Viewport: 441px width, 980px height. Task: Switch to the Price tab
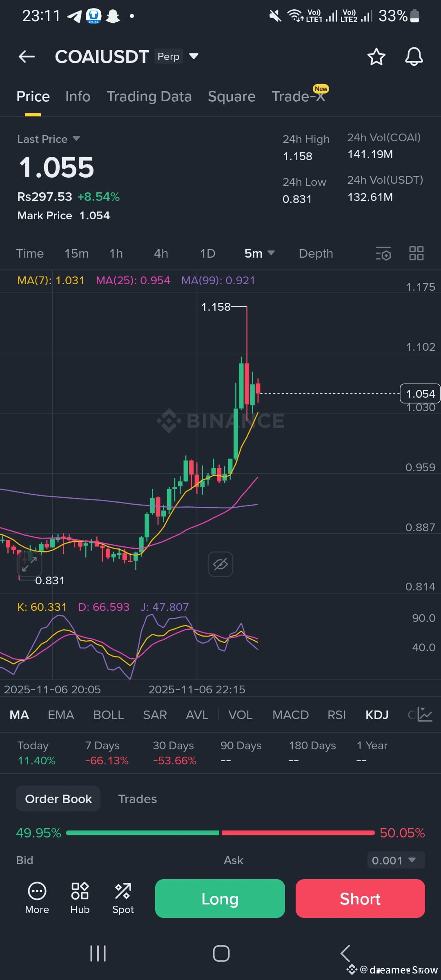(x=33, y=96)
